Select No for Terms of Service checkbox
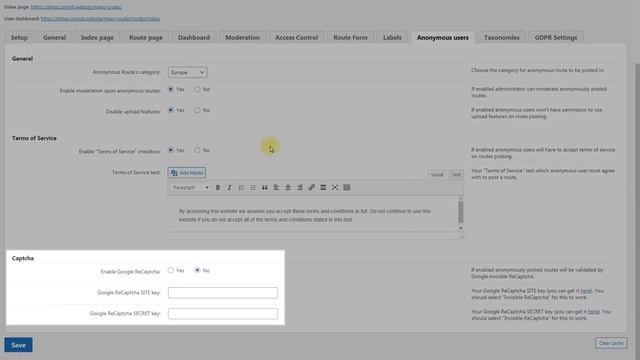This screenshot has height=360, width=640. point(197,150)
